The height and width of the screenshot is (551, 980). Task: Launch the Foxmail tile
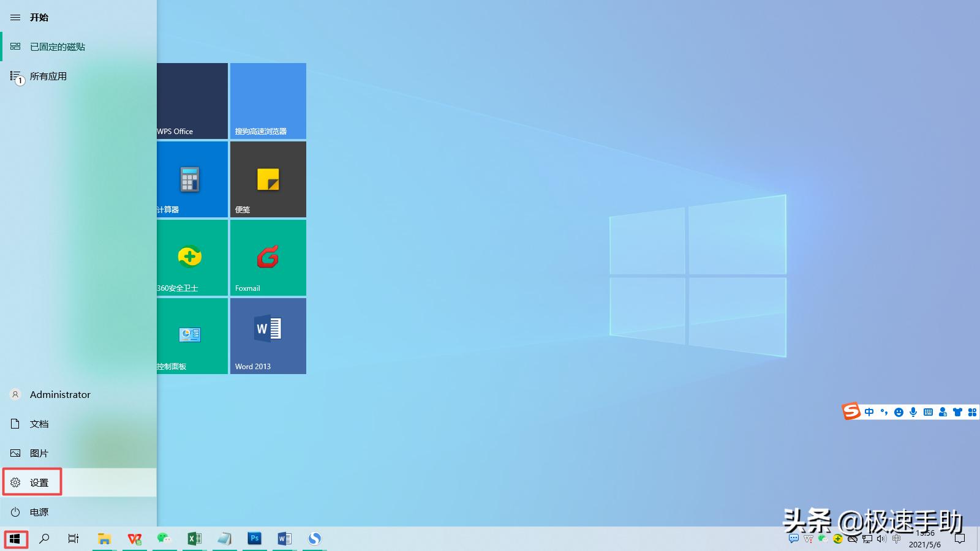tap(268, 258)
